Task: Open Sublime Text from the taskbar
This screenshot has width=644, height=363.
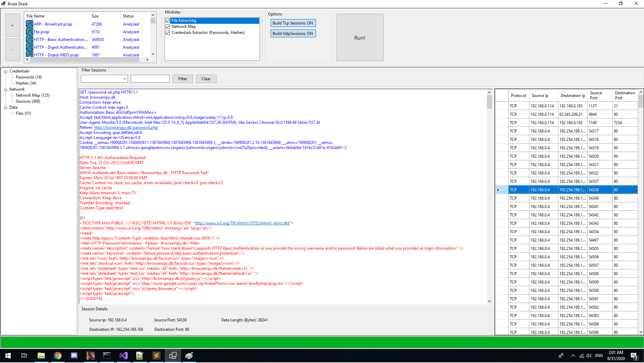Action: [156, 356]
